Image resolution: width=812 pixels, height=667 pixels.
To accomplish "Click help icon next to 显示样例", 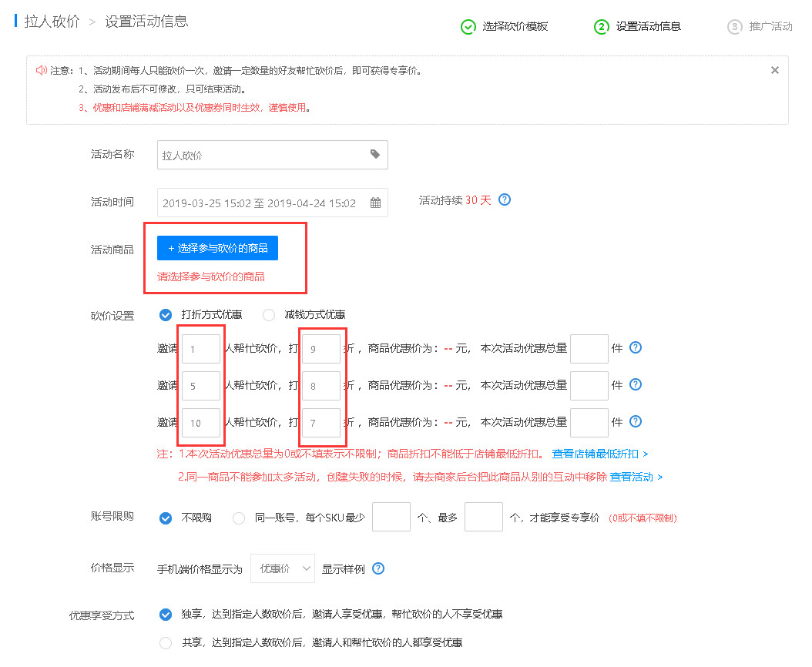I will pyautogui.click(x=378, y=569).
